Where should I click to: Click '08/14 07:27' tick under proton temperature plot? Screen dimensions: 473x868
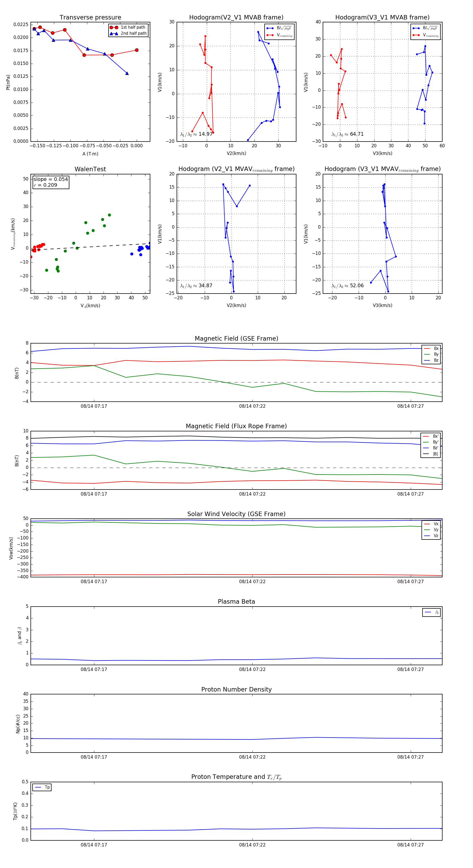pos(410,845)
